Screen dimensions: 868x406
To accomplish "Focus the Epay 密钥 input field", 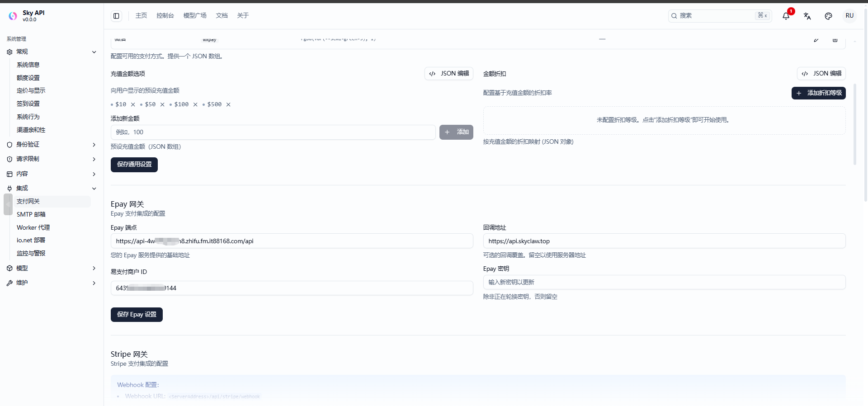I will click(x=665, y=283).
